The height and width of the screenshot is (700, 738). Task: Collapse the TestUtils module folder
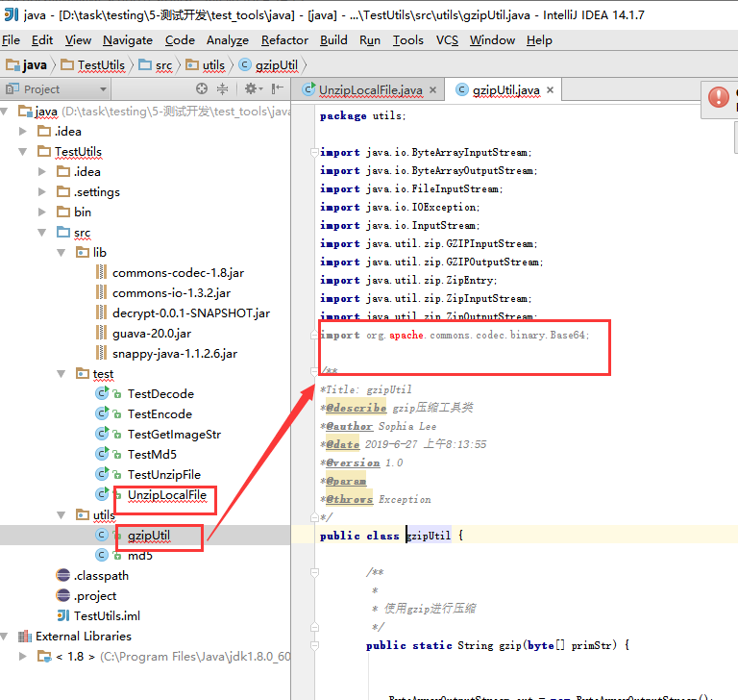click(x=23, y=152)
